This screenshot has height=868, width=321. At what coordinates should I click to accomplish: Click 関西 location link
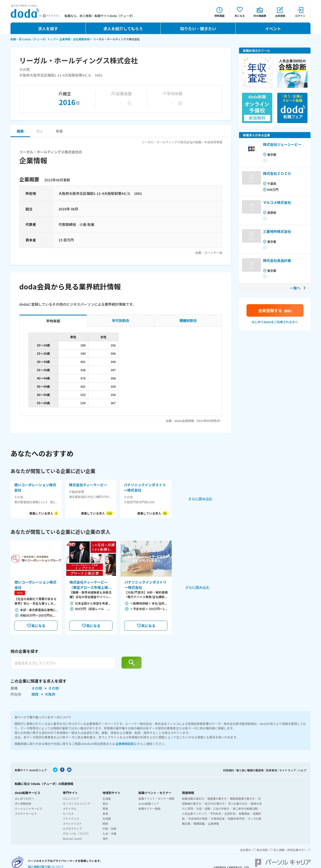pyautogui.click(x=35, y=694)
